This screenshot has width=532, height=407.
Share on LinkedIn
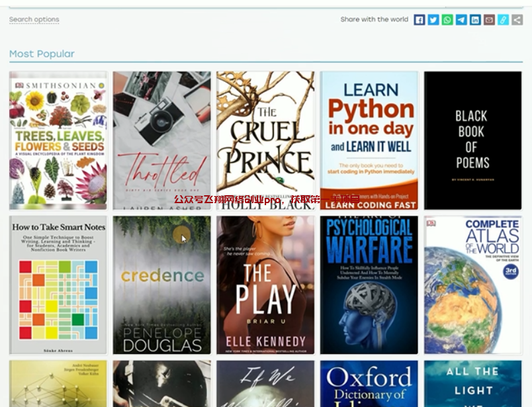pos(475,20)
